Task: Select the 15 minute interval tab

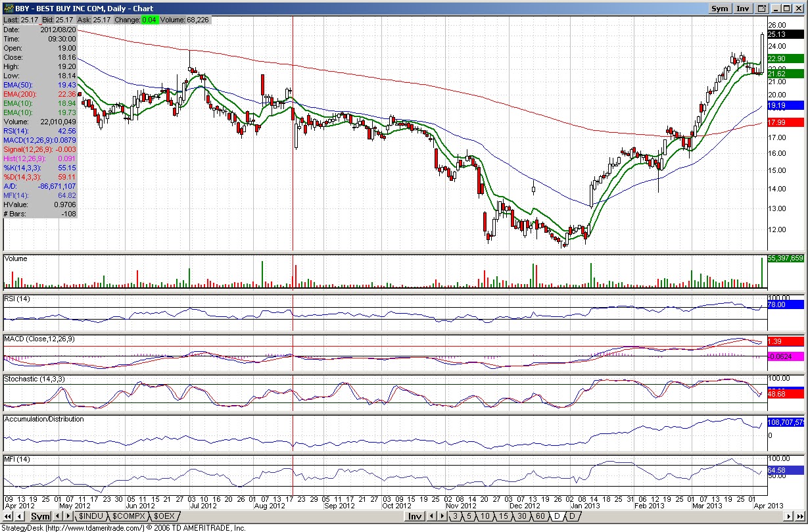Action: (503, 517)
